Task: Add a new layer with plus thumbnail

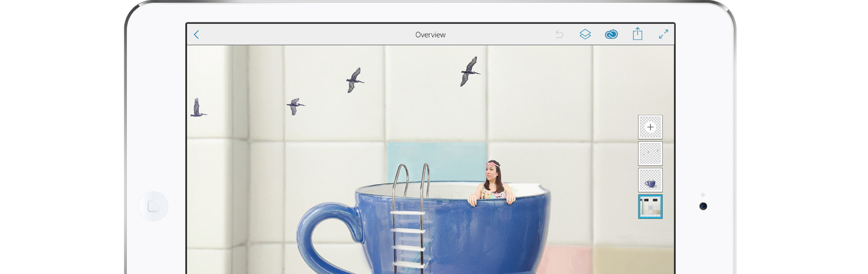Action: click(650, 127)
